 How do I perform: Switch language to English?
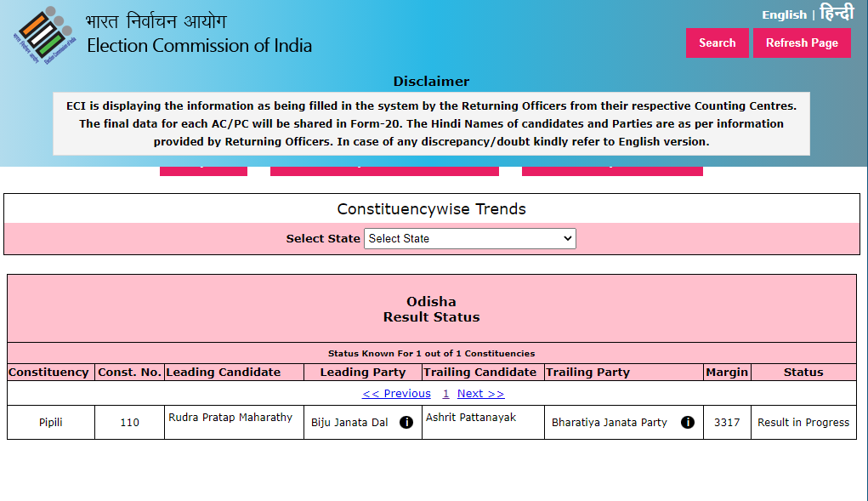pyautogui.click(x=784, y=14)
